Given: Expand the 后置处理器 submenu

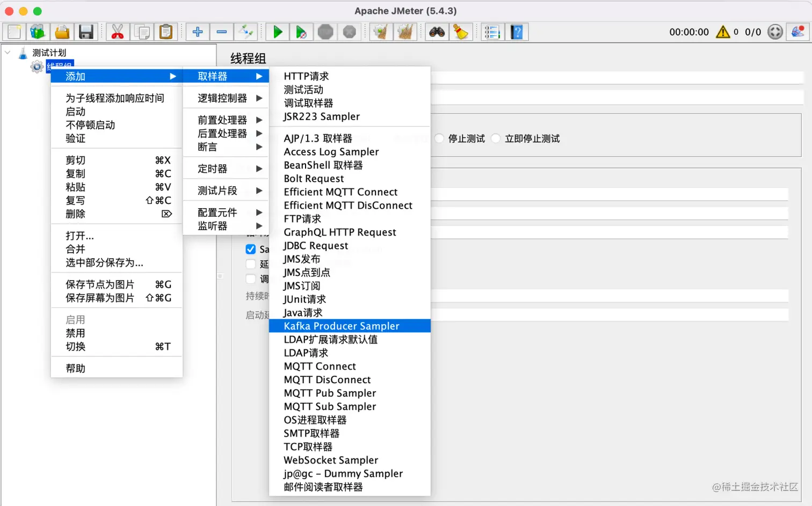Looking at the screenshot, I should [x=226, y=134].
